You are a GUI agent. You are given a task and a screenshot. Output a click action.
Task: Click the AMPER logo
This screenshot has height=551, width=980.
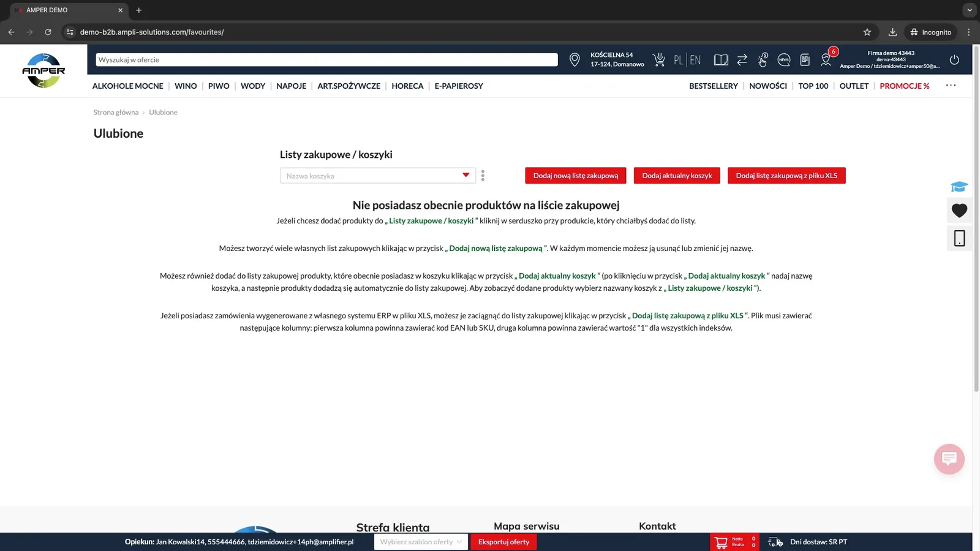click(43, 70)
